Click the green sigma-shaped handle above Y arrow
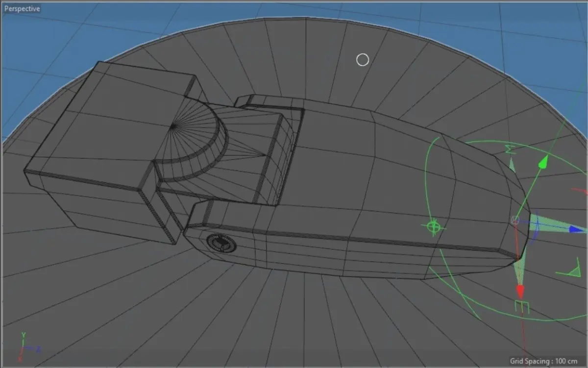The height and width of the screenshot is (368, 588). [512, 149]
